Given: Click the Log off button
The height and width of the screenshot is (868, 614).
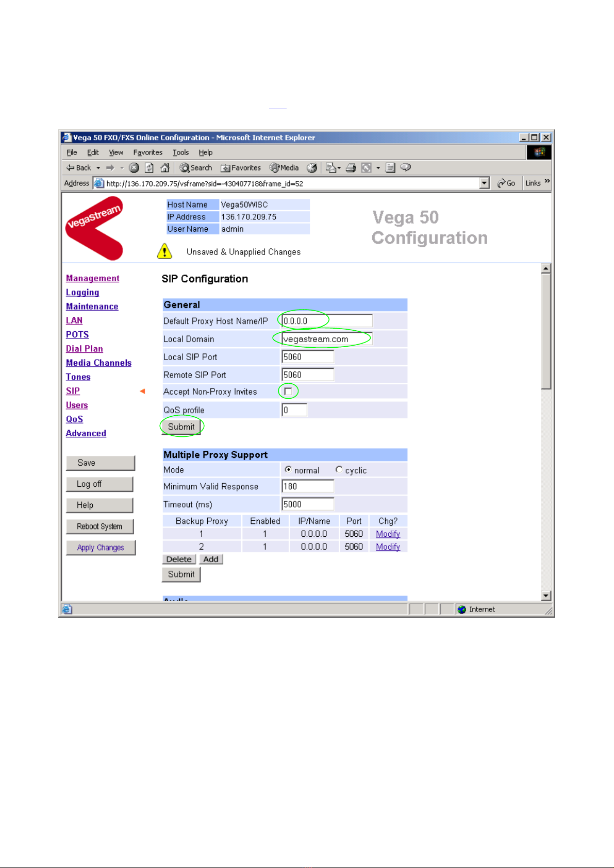Looking at the screenshot, I should [x=99, y=484].
